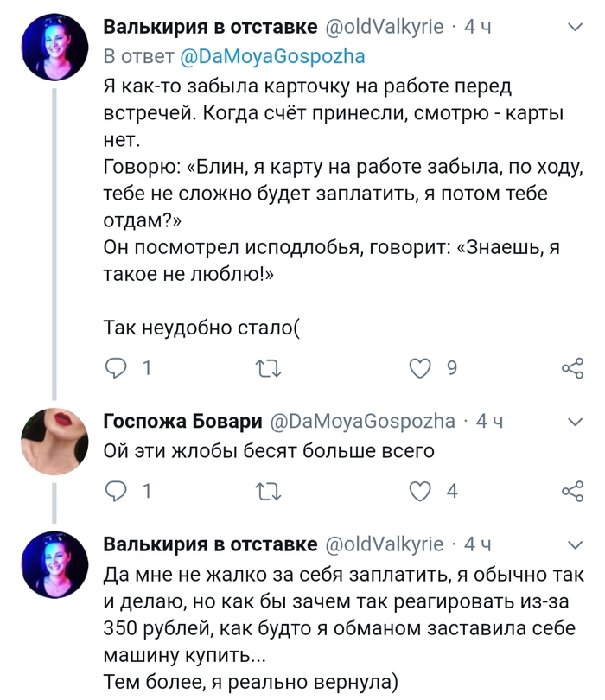Reply to the first tweet about forgotten card
Image resolution: width=605 pixels, height=700 pixels.
point(115,369)
